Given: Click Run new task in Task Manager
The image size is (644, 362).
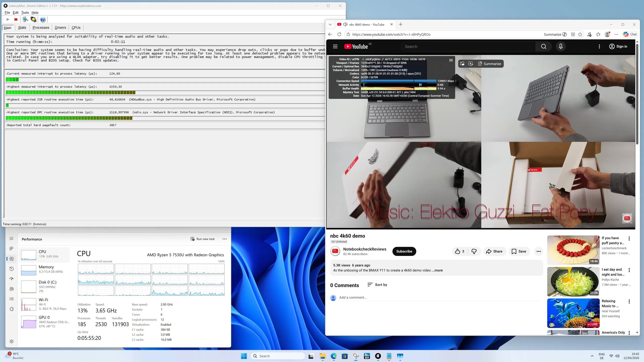Looking at the screenshot, I should 203,239.
